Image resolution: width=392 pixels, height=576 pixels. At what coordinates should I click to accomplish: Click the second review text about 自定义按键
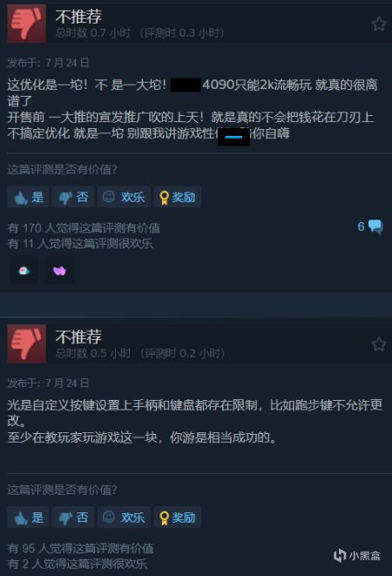pyautogui.click(x=195, y=421)
